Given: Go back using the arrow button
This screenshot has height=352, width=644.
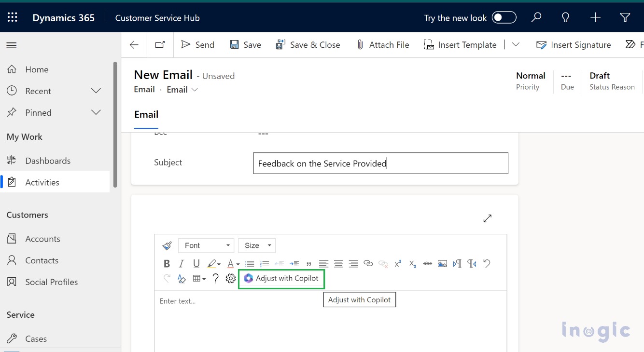Looking at the screenshot, I should 134,45.
